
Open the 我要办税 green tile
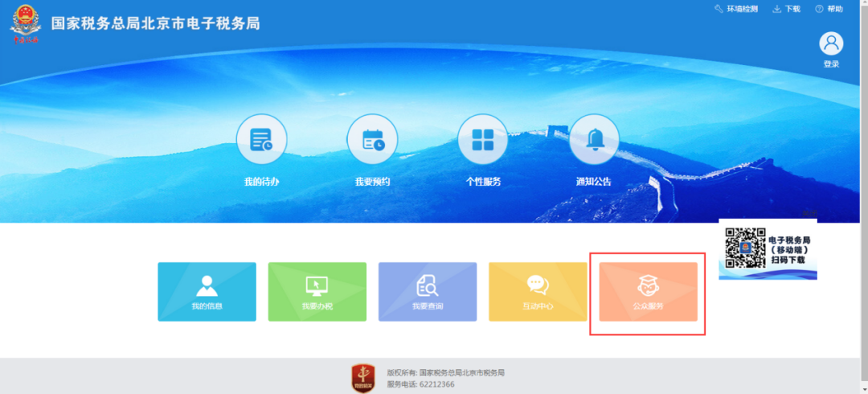click(317, 292)
